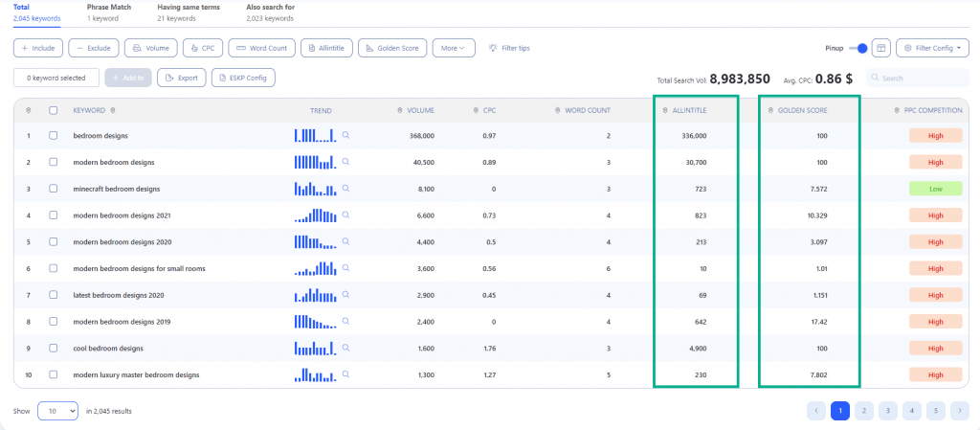Select checkbox for minecraft bedroom designs
980x430 pixels.
click(54, 189)
